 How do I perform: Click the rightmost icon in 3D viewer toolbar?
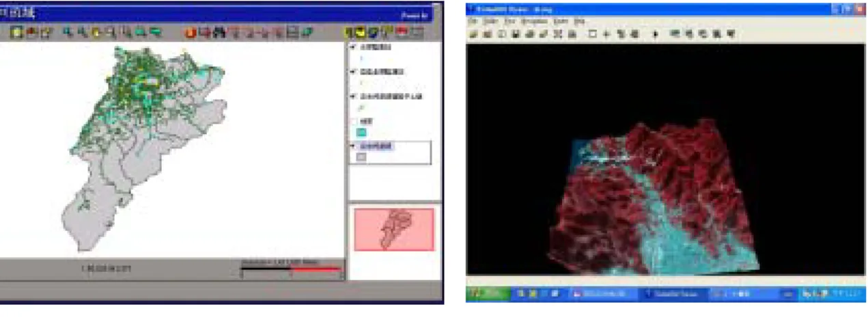point(731,33)
